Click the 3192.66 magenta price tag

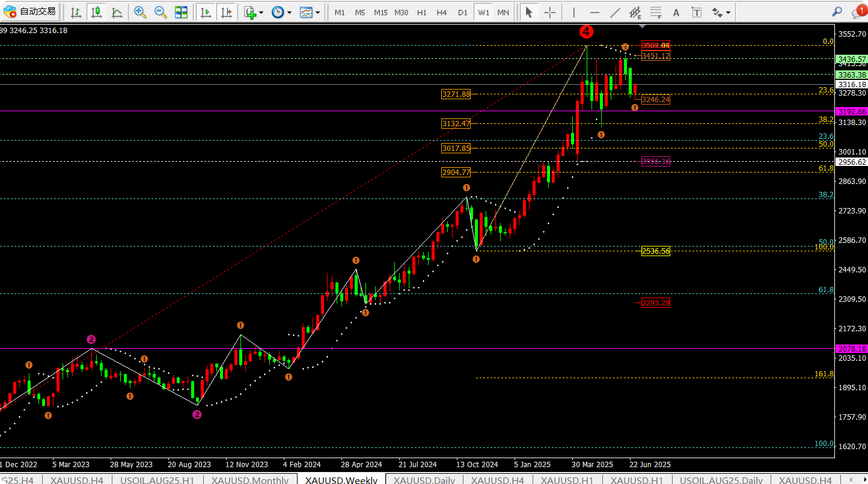pos(852,111)
